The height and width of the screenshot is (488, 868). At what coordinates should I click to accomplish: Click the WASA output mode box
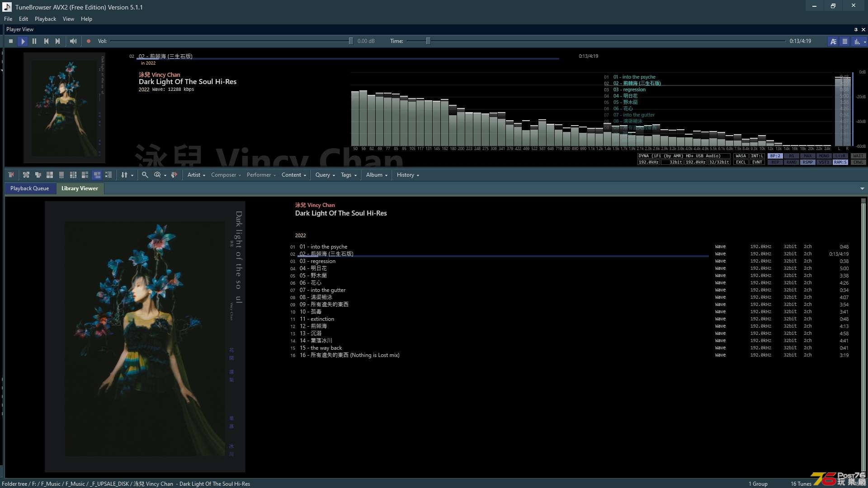coord(741,156)
